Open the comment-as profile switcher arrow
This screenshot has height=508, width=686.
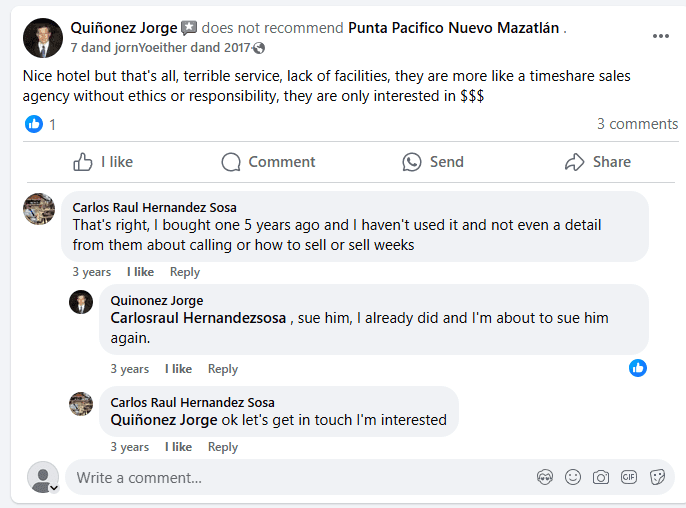tap(54, 487)
